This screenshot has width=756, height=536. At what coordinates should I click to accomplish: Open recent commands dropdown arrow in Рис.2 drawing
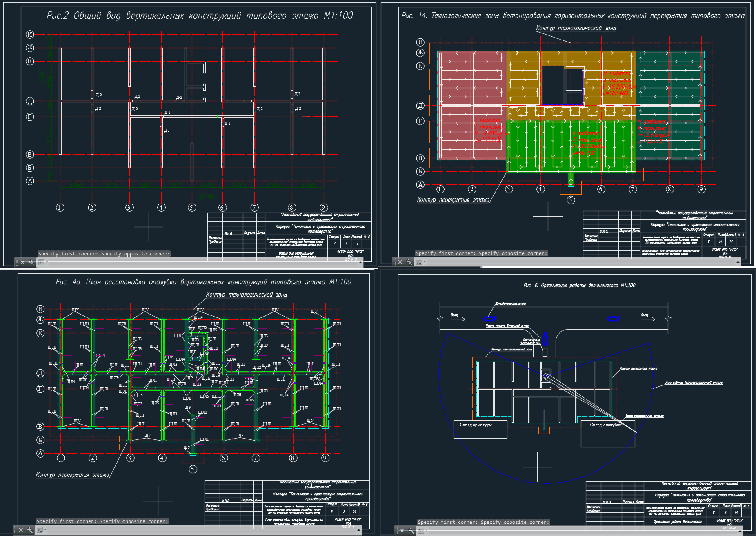(x=47, y=262)
